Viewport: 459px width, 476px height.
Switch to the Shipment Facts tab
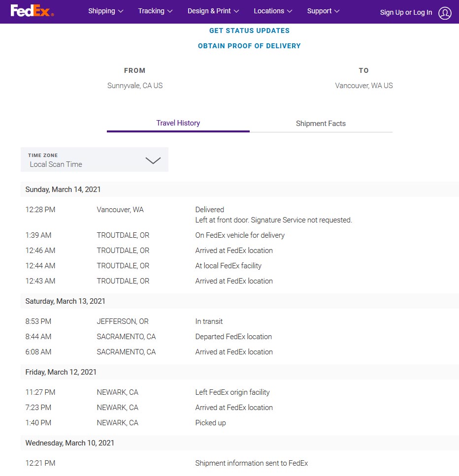pyautogui.click(x=321, y=123)
